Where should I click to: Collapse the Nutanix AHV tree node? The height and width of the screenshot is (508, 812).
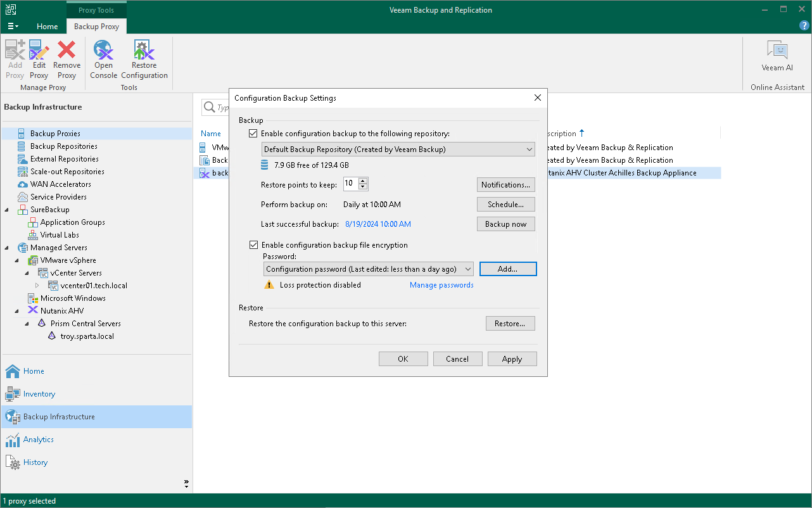(x=17, y=311)
